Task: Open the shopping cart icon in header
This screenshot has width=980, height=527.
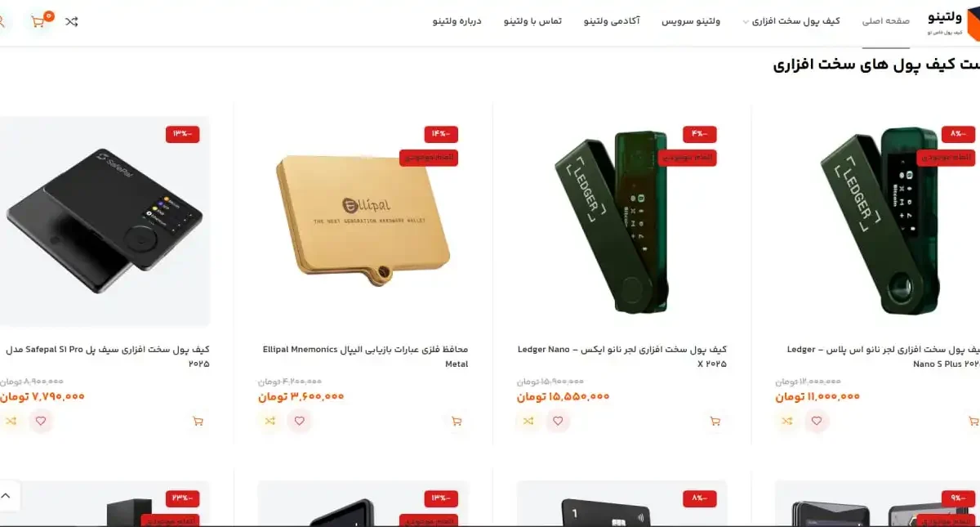Action: click(39, 21)
